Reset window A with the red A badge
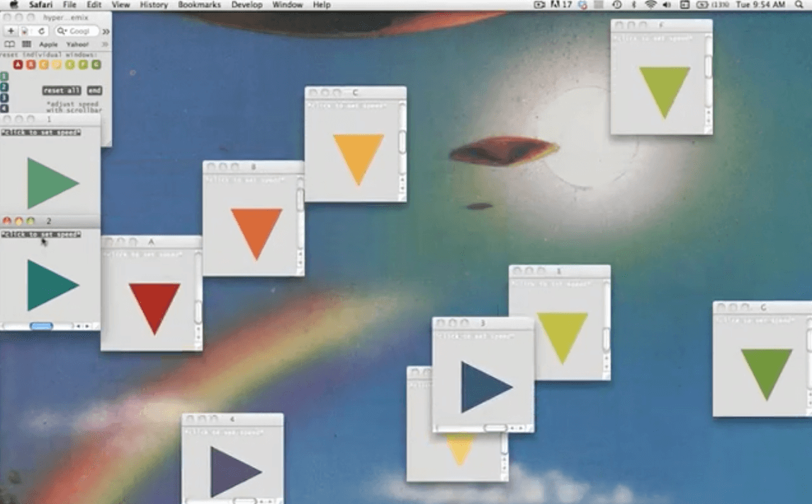812x504 pixels. (18, 64)
